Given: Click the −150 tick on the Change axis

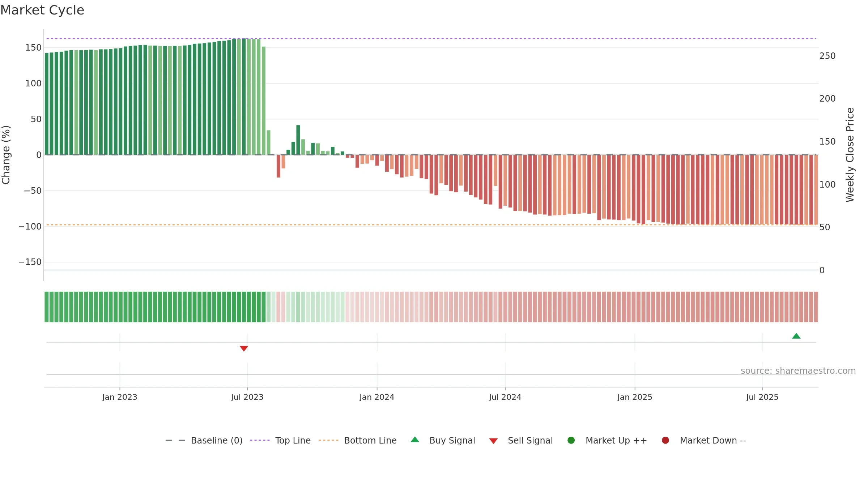Looking at the screenshot, I should point(30,262).
